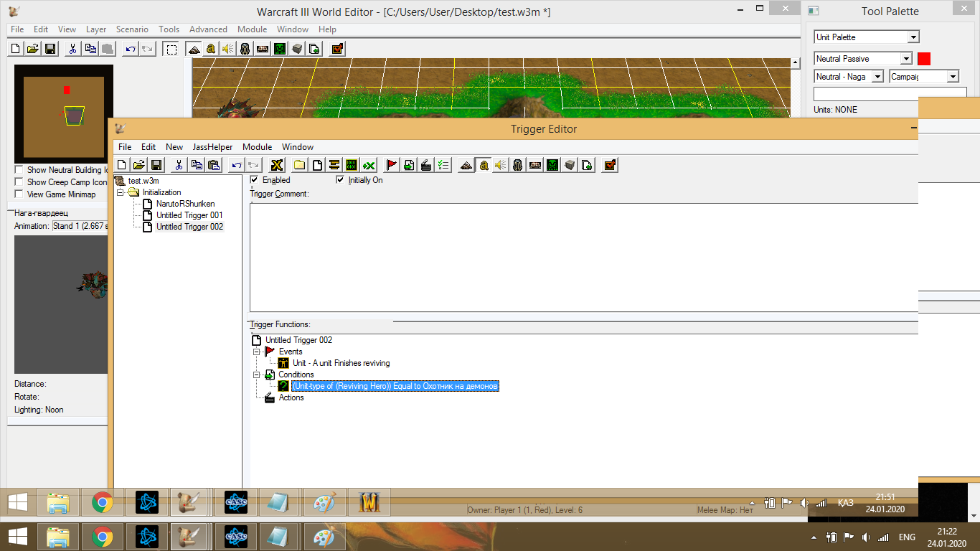Click Undo arrow in World Editor toolbar
980x551 pixels.
click(x=130, y=49)
